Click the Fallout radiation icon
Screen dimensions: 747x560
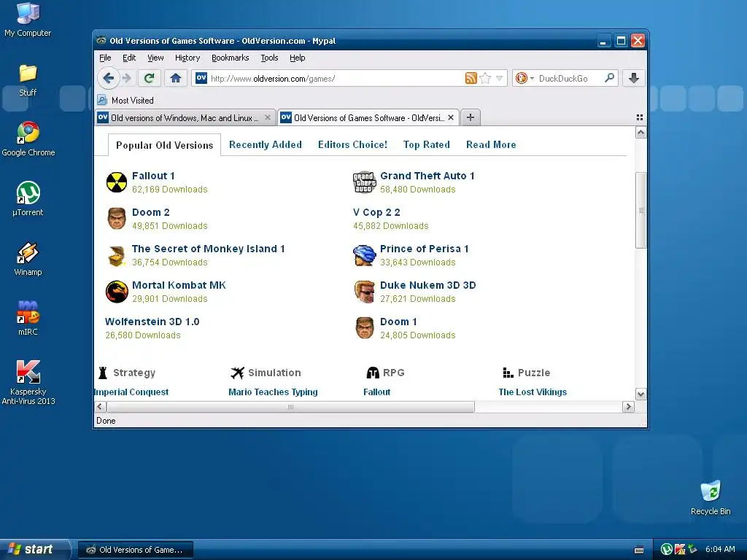pyautogui.click(x=117, y=182)
